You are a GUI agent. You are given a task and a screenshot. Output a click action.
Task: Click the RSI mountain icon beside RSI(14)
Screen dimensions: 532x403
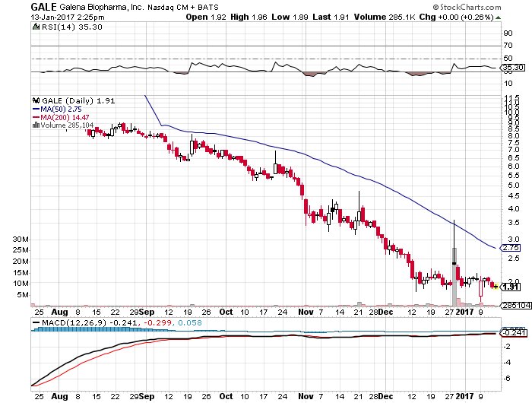[36, 27]
